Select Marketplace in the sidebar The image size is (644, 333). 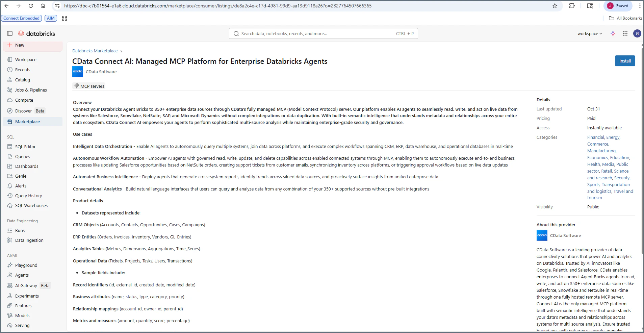(x=33, y=122)
